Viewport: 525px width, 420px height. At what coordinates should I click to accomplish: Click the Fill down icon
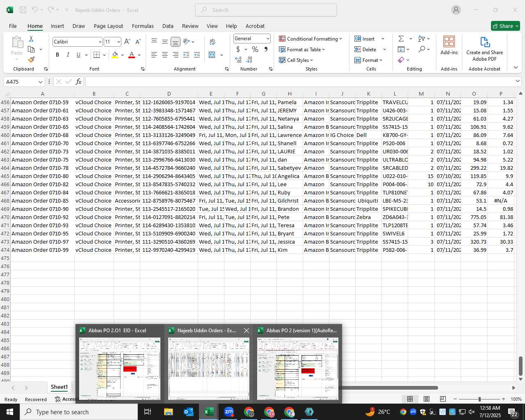click(x=401, y=49)
